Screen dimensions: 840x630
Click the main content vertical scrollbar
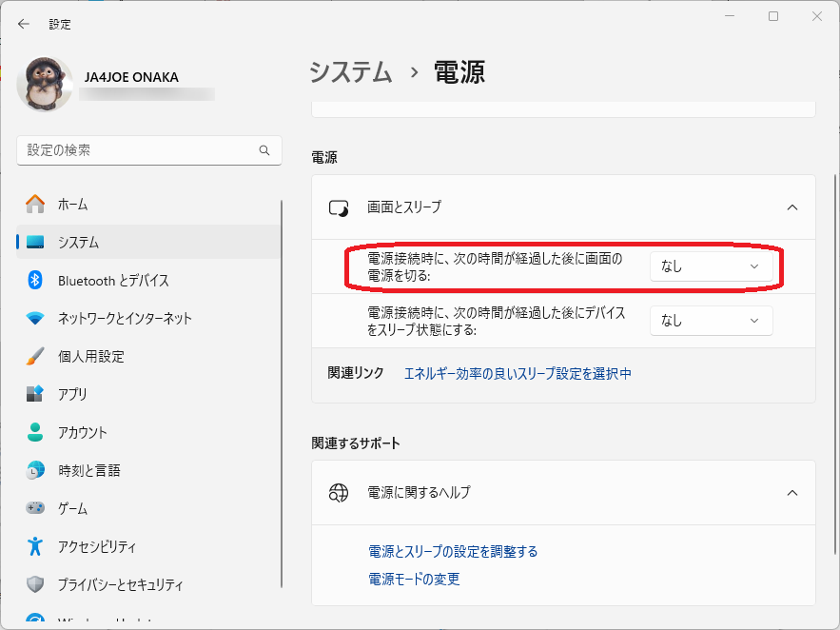(x=834, y=364)
